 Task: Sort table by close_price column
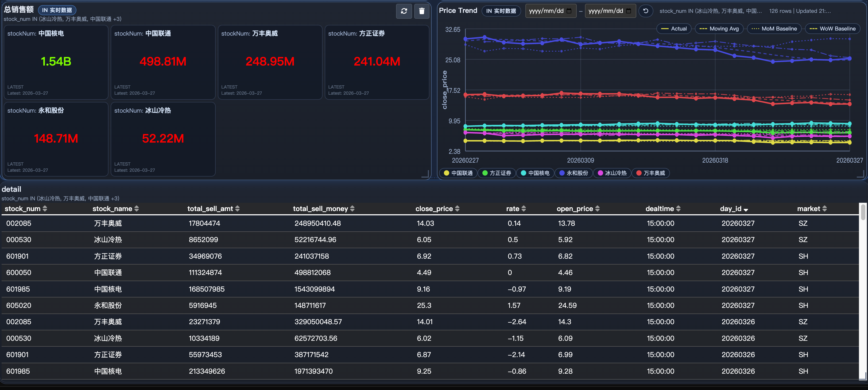[x=457, y=208]
